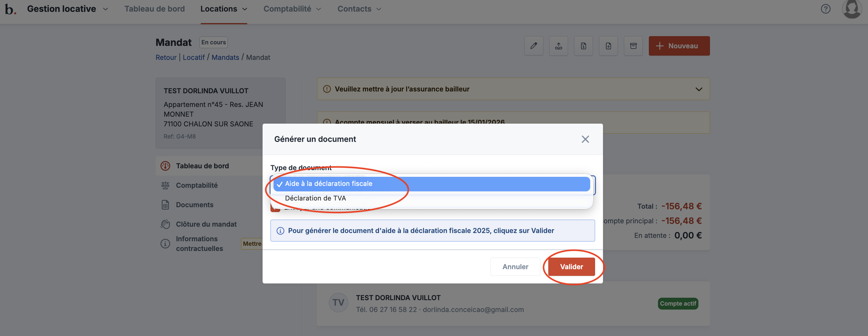Close the Générer un document dialog
Viewport: 868px width, 336px height.
[585, 139]
